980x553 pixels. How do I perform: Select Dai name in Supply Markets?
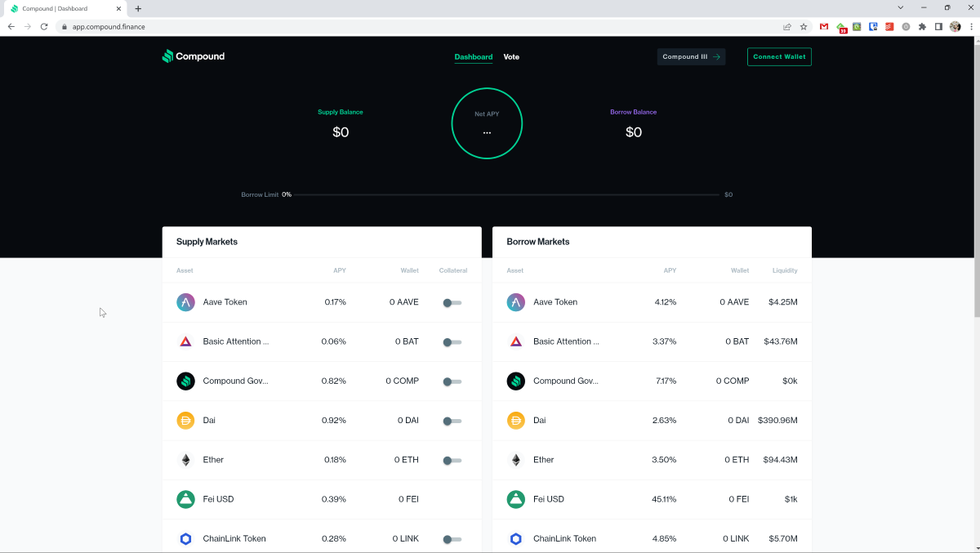209,421
